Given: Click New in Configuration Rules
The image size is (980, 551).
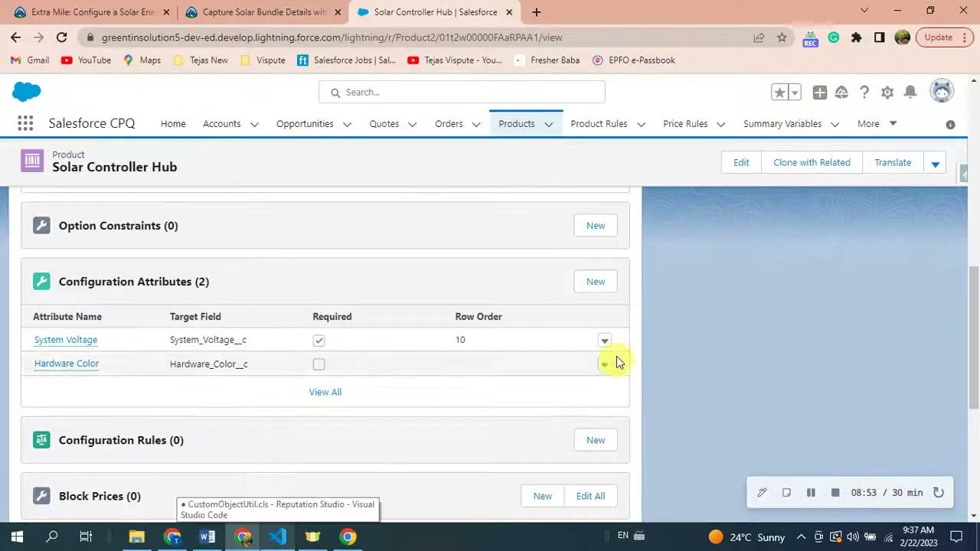Looking at the screenshot, I should point(596,440).
